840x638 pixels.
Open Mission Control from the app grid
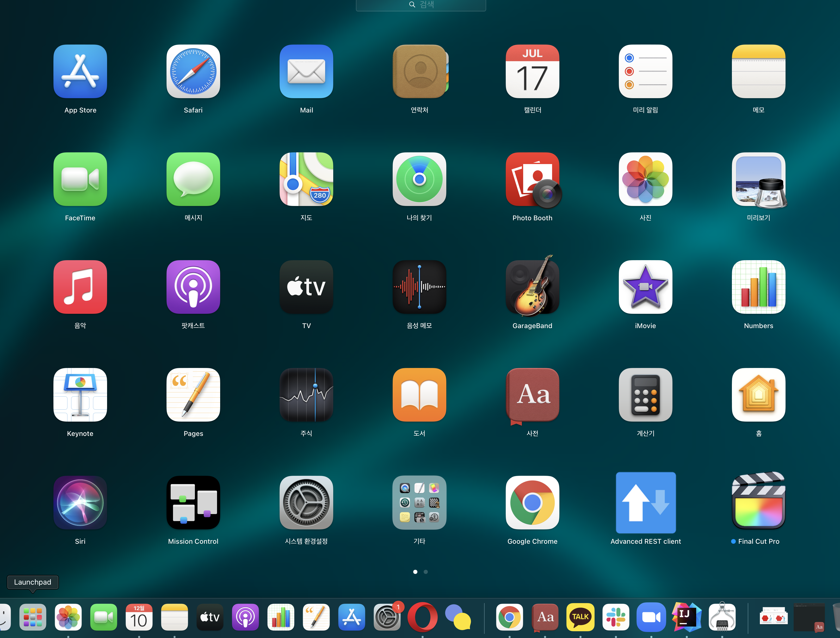pyautogui.click(x=193, y=502)
